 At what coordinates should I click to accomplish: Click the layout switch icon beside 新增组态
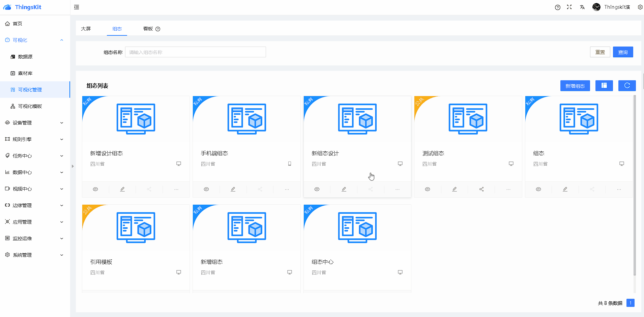pyautogui.click(x=604, y=86)
